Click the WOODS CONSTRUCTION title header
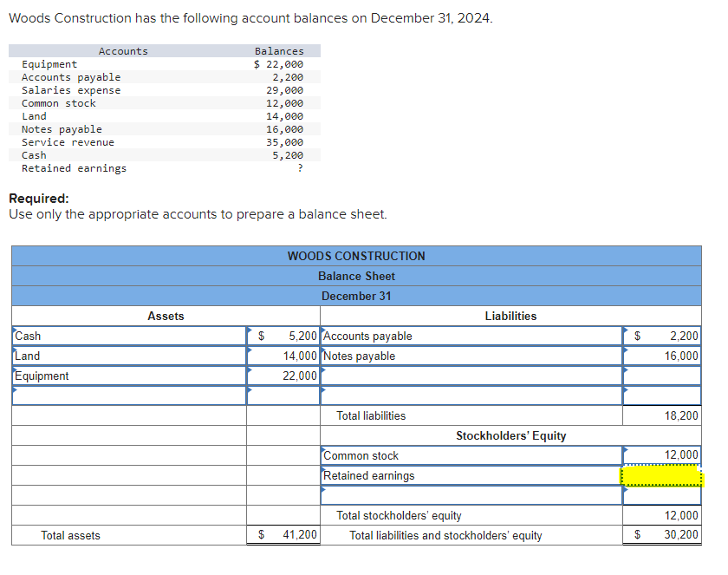The height and width of the screenshot is (575, 728). point(356,256)
